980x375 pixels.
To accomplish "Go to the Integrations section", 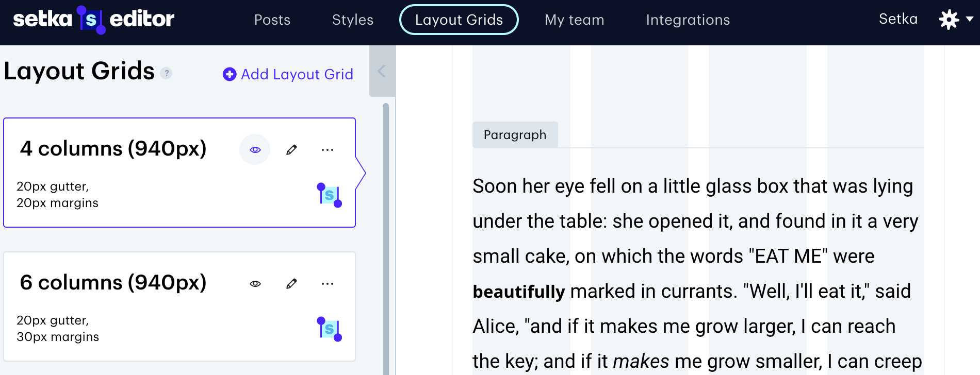I will pos(688,20).
